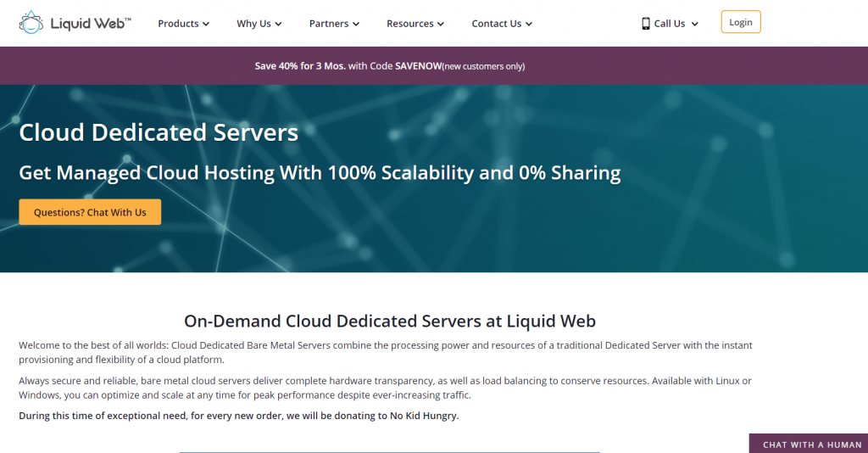Screen dimensions: 868x453
Task: Open the Contact Us menu
Action: tap(502, 23)
